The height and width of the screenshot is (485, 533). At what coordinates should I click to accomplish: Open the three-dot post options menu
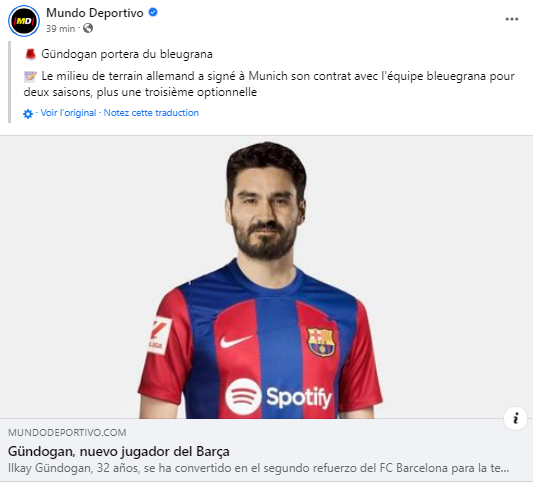click(x=512, y=19)
